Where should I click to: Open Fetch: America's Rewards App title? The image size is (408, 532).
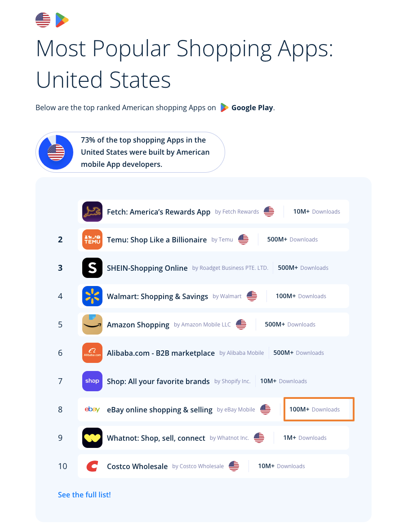pos(158,212)
